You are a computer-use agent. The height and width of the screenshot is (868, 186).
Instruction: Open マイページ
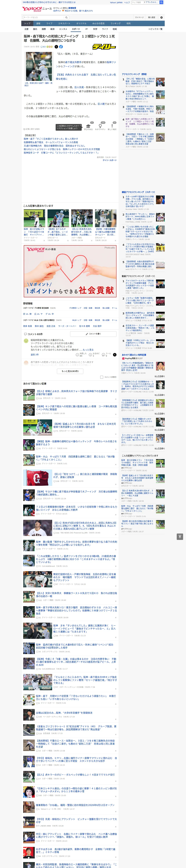pyautogui.click(x=139, y=18)
